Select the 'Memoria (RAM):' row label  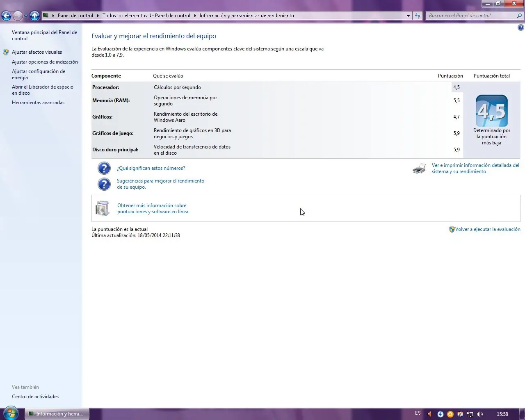(x=111, y=100)
